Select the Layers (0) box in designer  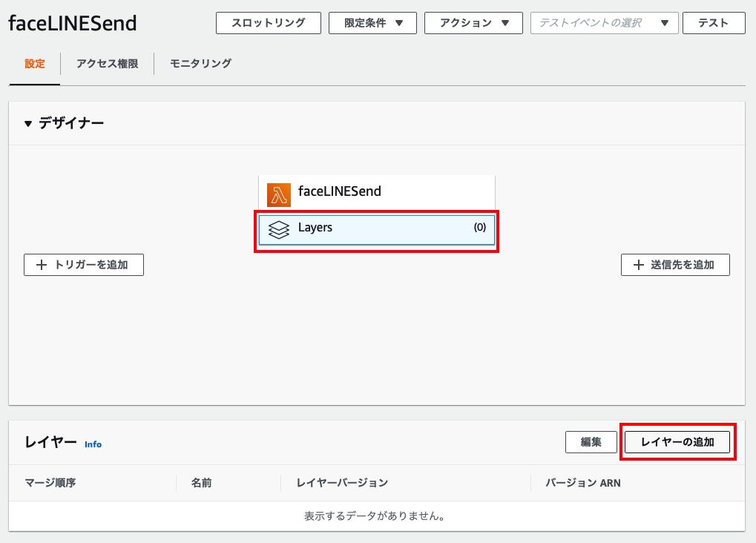click(x=377, y=230)
